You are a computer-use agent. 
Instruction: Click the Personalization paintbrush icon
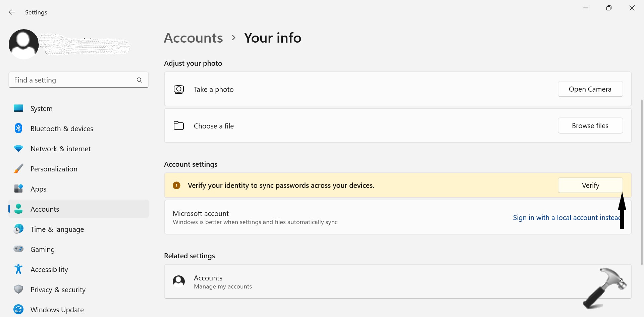18,169
